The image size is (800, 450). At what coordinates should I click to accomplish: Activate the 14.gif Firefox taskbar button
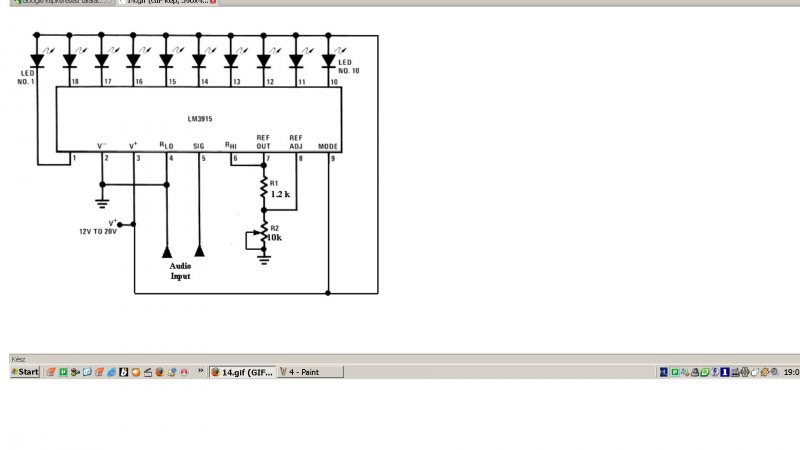click(242, 372)
